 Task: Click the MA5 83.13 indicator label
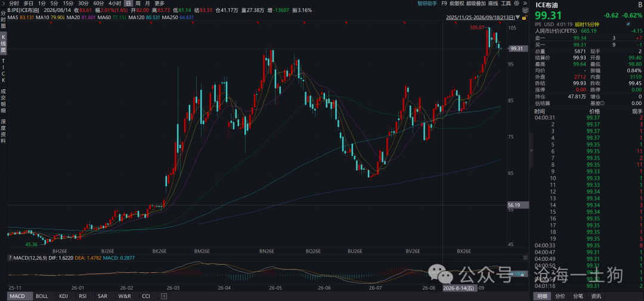pyautogui.click(x=20, y=18)
